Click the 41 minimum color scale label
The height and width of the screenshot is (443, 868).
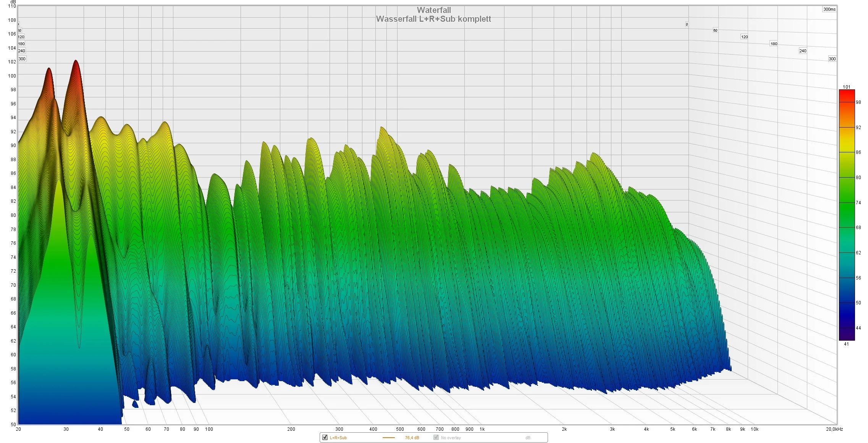[846, 344]
